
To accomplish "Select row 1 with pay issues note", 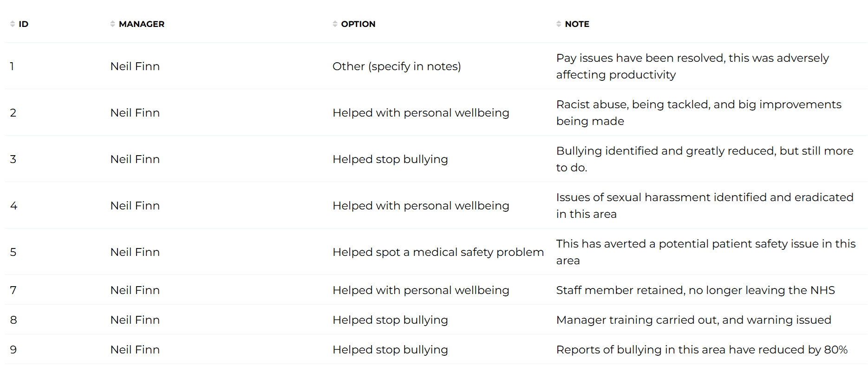I will click(x=436, y=66).
